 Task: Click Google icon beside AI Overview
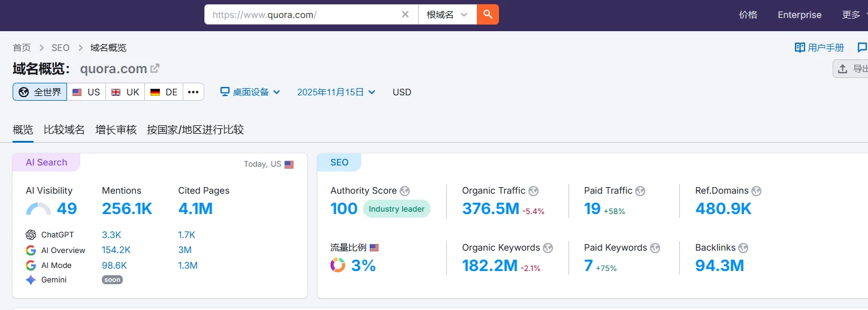click(31, 250)
